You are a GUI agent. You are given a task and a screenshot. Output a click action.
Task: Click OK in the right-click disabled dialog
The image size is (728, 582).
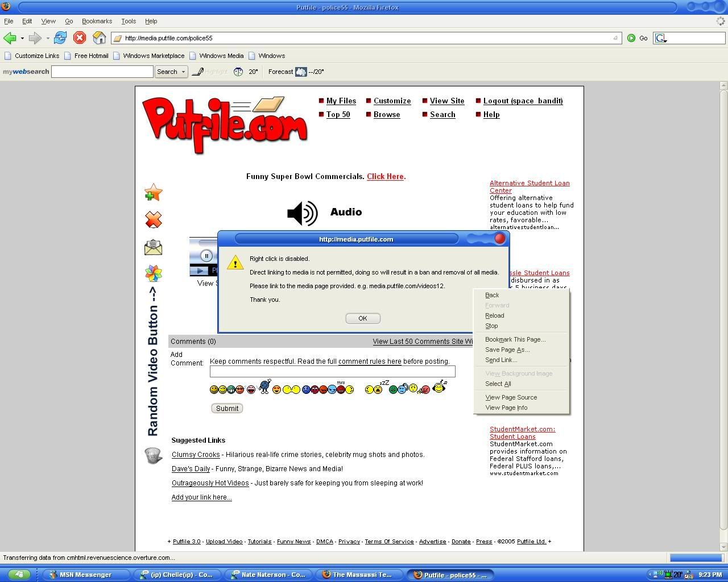click(363, 318)
